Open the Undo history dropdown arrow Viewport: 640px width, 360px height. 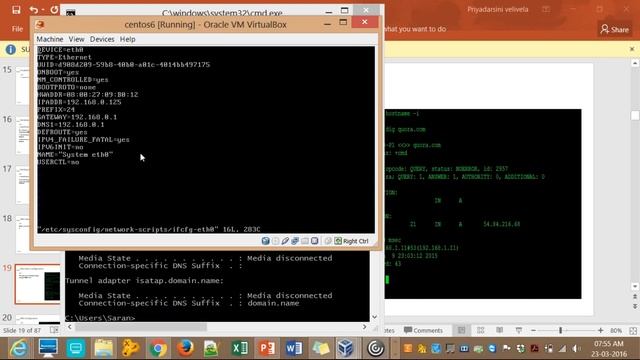(x=43, y=10)
